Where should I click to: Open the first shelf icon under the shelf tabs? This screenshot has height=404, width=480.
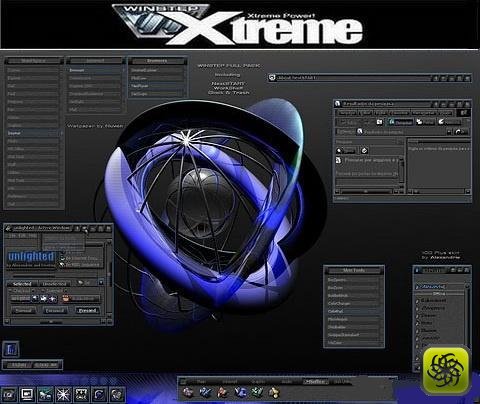189,392
